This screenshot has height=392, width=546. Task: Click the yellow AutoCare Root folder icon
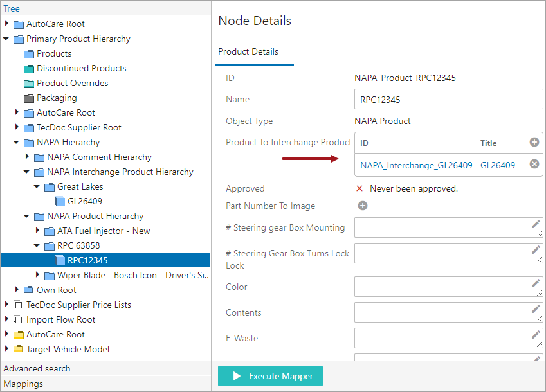[x=19, y=335]
